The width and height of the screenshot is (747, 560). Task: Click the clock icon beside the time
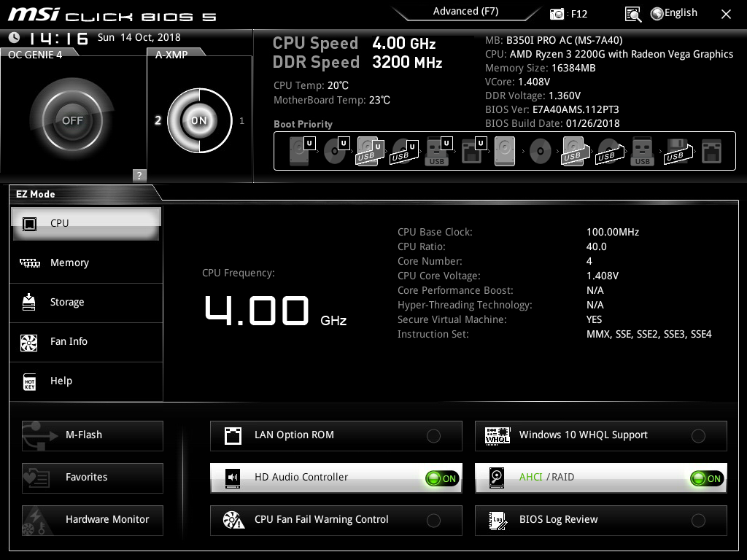pyautogui.click(x=15, y=37)
